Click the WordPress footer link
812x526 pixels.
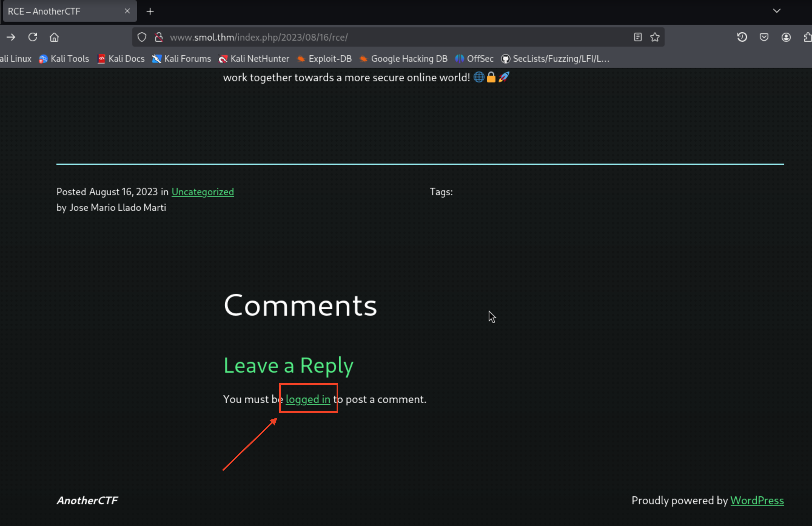pyautogui.click(x=757, y=501)
